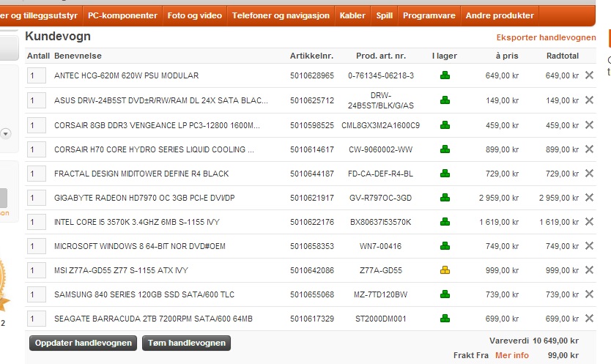
Task: Click stock icon for CORSAIR H70 cooler
Action: click(x=445, y=149)
